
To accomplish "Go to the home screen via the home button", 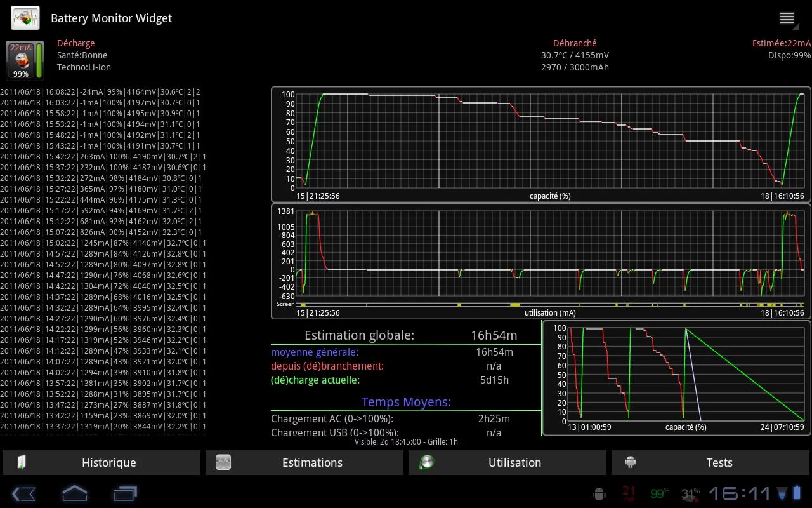I will 74,493.
